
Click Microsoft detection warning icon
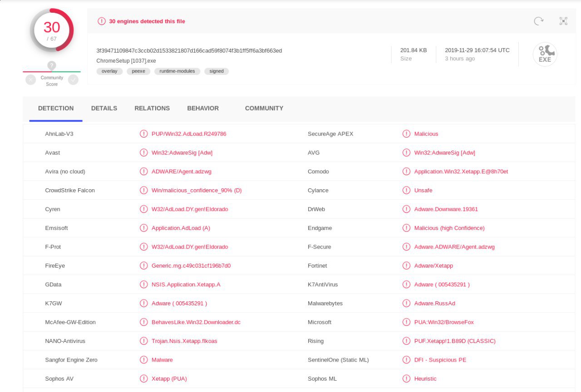coord(406,322)
